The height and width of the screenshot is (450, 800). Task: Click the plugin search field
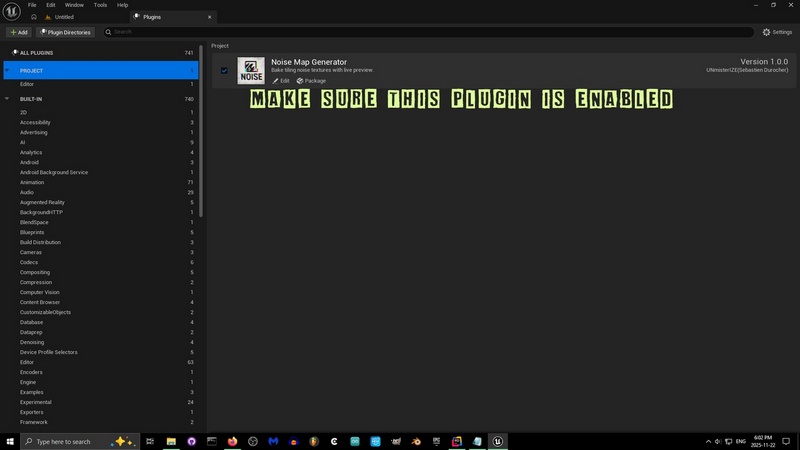(400, 32)
